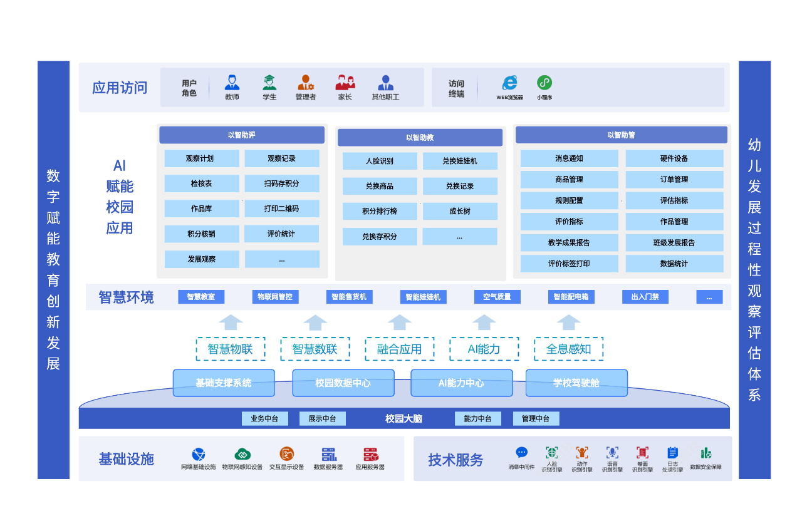Click the AI能力 dashed button

pos(484,349)
